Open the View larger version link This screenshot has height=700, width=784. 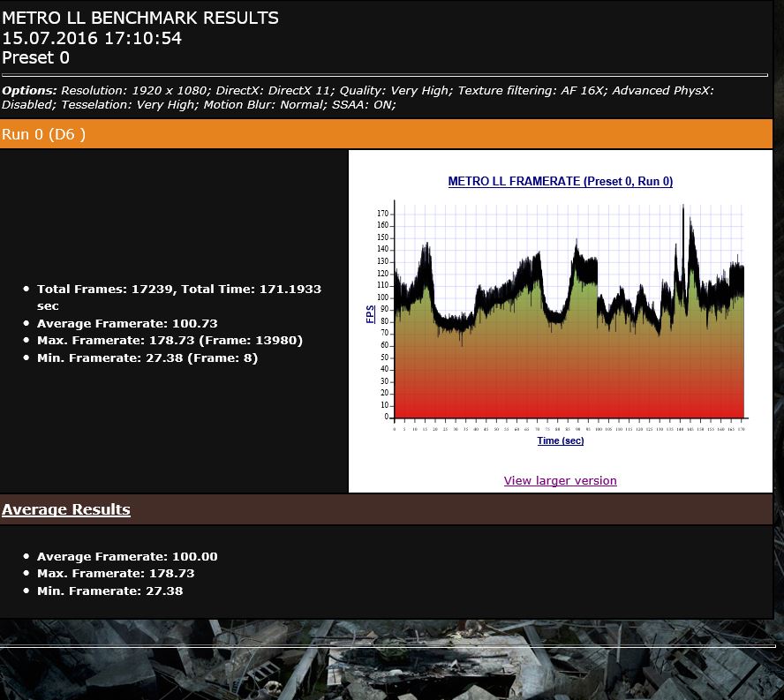coord(560,480)
